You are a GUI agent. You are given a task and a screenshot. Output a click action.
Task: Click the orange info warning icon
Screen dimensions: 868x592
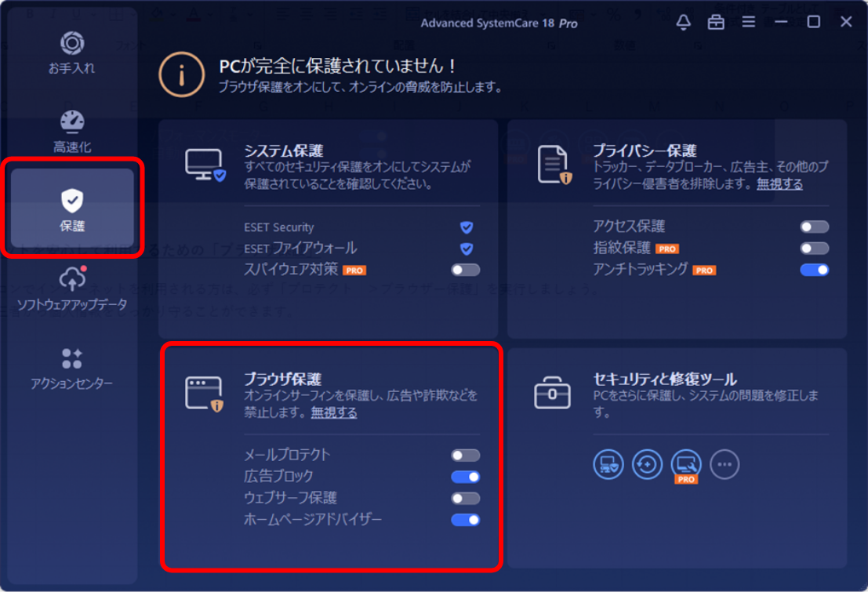point(182,74)
